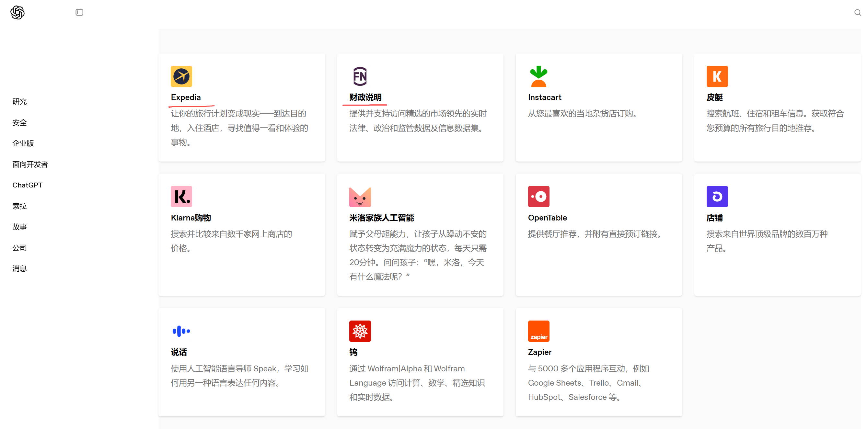Click the FiscalNote FN logo icon
The width and height of the screenshot is (868, 429).
[x=360, y=76]
